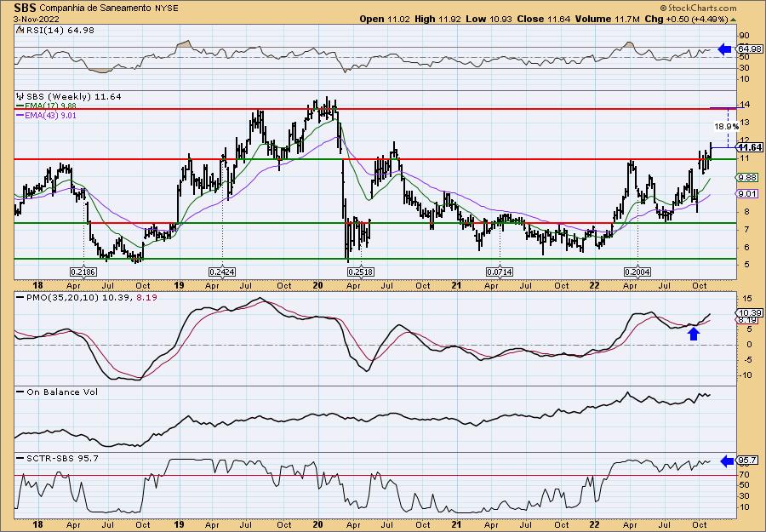
Task: Click the 13 price axis label
Action: (x=745, y=123)
